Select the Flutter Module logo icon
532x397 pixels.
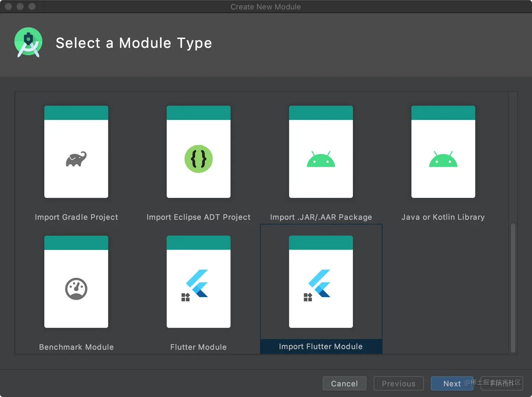click(x=195, y=286)
